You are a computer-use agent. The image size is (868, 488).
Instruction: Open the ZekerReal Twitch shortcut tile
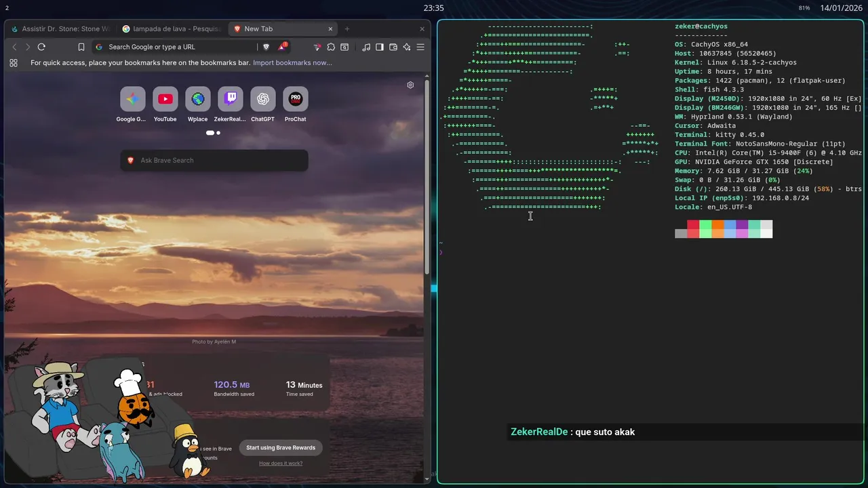[x=230, y=104]
